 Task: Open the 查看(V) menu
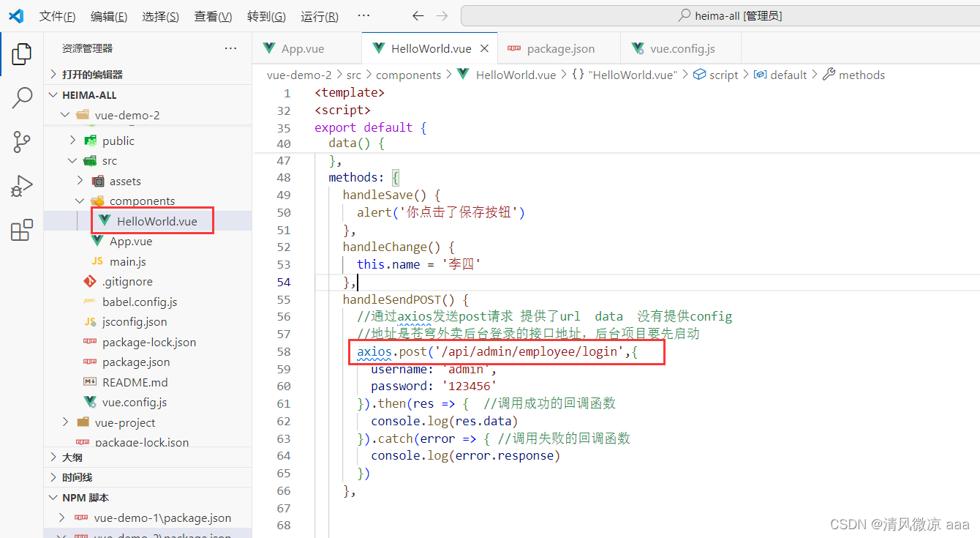pyautogui.click(x=213, y=16)
